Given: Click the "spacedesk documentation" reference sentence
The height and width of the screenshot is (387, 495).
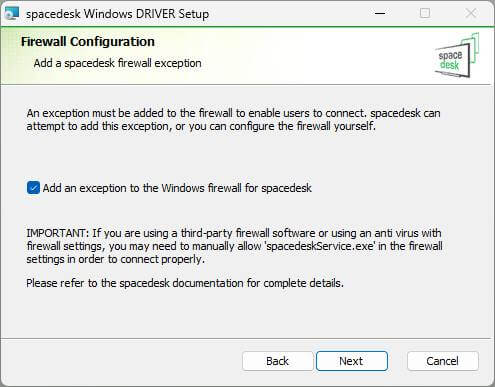Looking at the screenshot, I should point(185,283).
